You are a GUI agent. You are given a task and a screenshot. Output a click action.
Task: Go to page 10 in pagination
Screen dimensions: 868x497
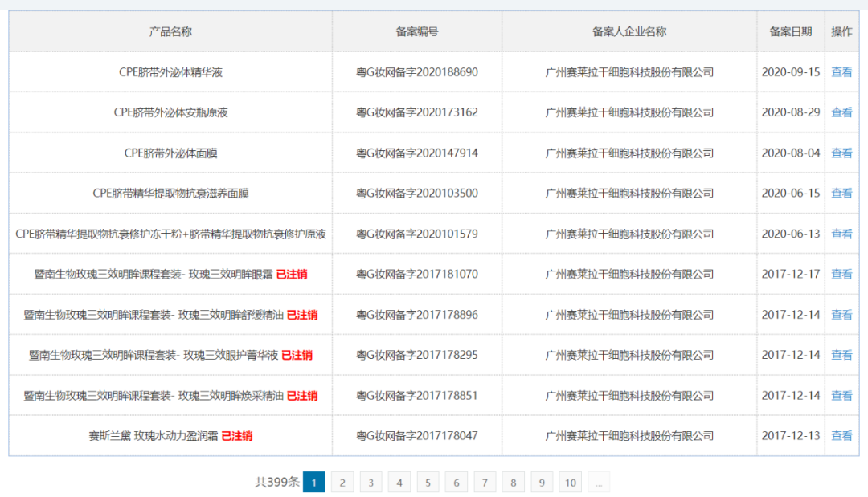570,482
